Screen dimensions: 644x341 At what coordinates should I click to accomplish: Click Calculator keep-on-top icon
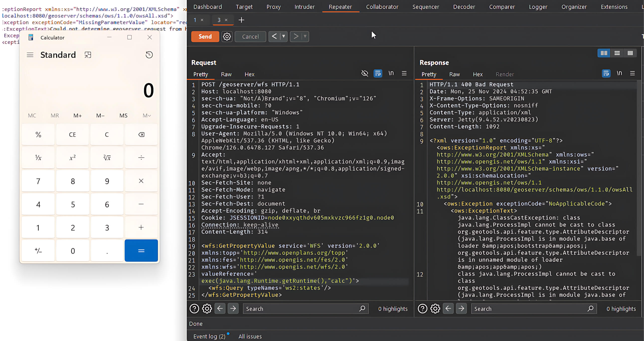(88, 54)
